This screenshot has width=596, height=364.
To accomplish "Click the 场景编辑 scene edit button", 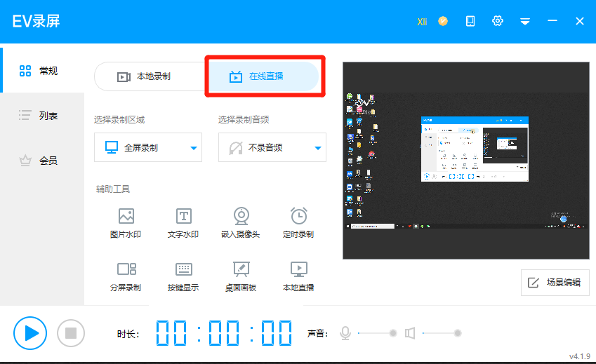I will (555, 283).
